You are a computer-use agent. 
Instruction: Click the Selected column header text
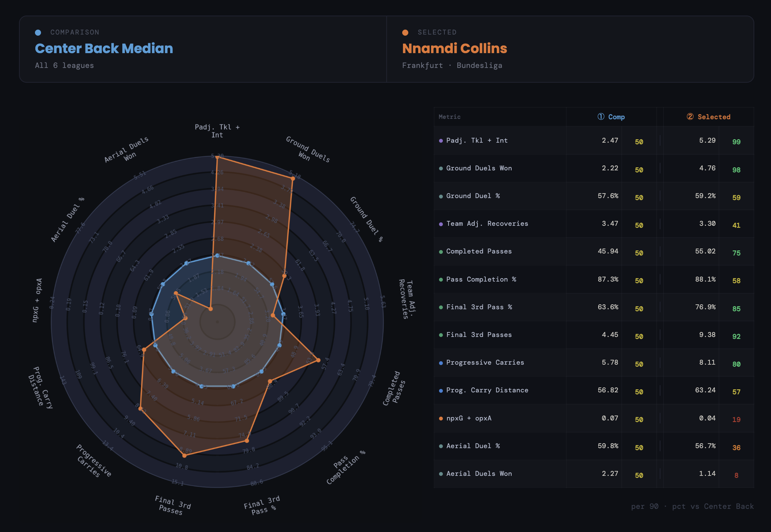pos(714,117)
